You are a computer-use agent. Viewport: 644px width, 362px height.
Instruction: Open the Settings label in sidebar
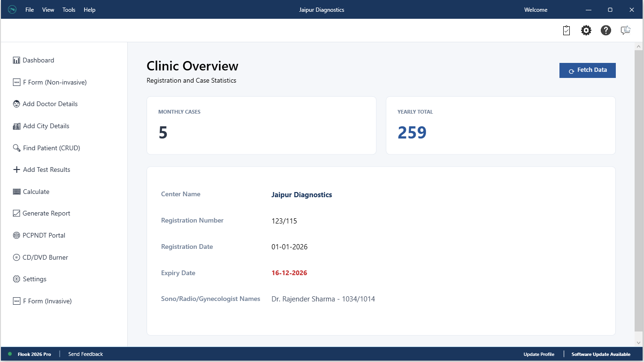click(x=35, y=279)
